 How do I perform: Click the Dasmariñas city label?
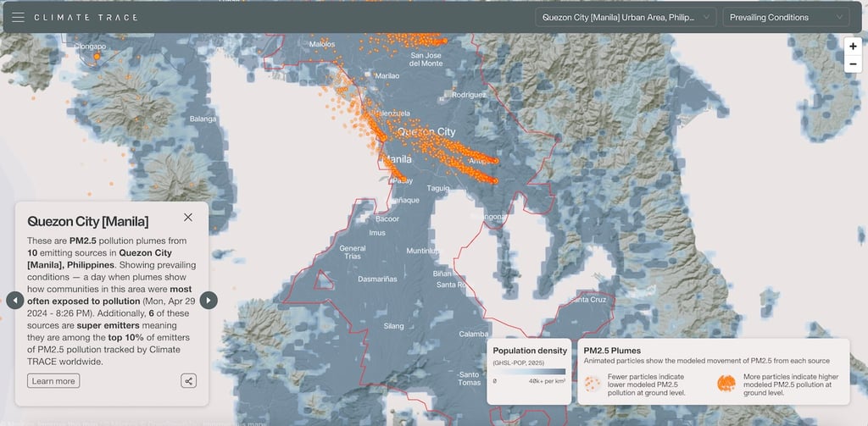tap(376, 279)
